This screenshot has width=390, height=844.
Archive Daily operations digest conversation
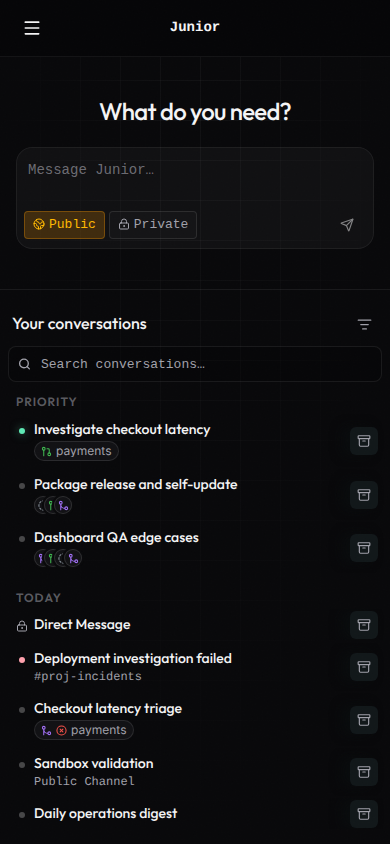point(364,814)
